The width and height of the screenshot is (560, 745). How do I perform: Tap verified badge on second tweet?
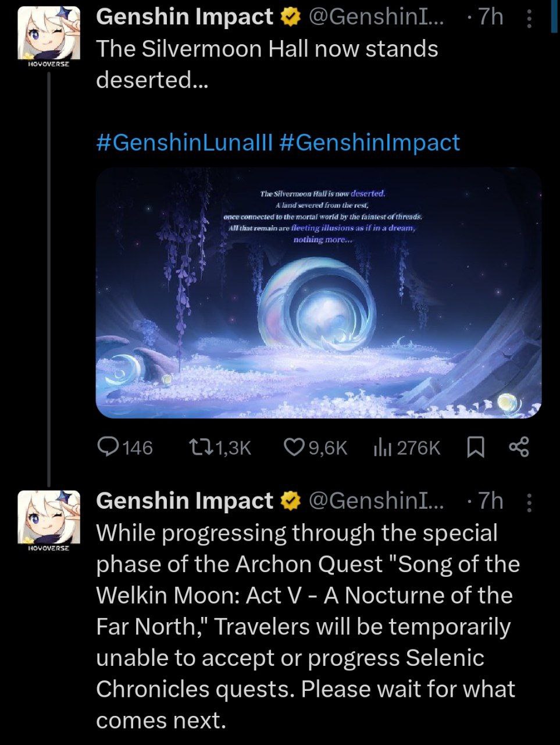pyautogui.click(x=290, y=501)
